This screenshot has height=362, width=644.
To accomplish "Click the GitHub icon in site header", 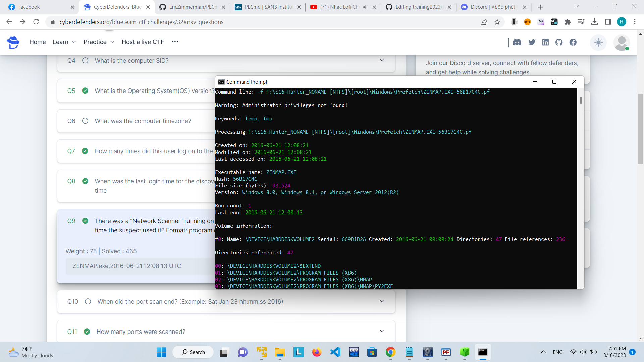I will (x=559, y=42).
